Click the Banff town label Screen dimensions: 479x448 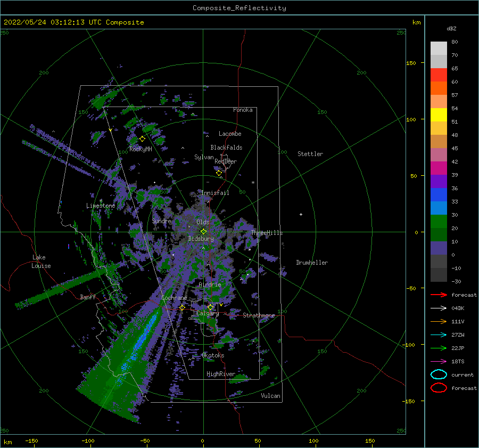(88, 297)
